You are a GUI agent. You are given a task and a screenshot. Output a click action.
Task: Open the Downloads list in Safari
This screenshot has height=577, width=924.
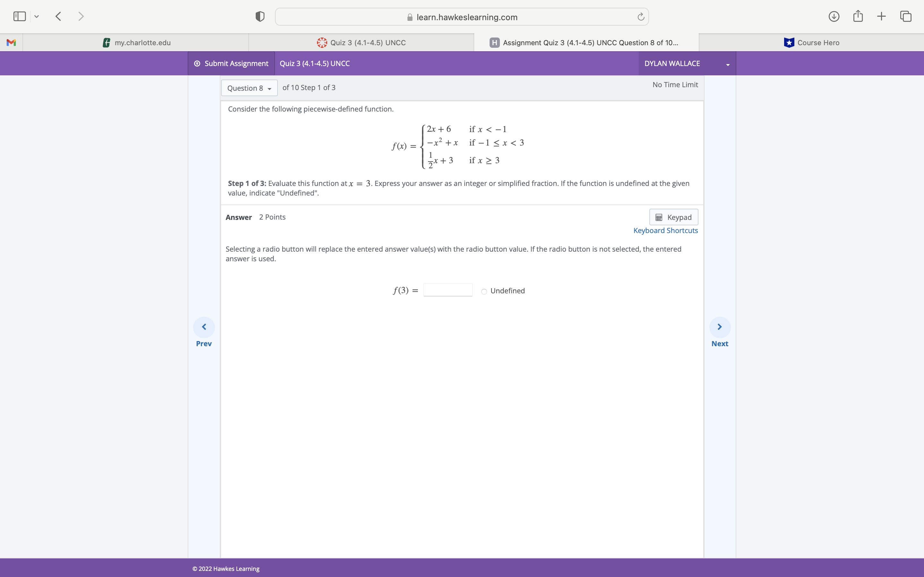point(834,16)
